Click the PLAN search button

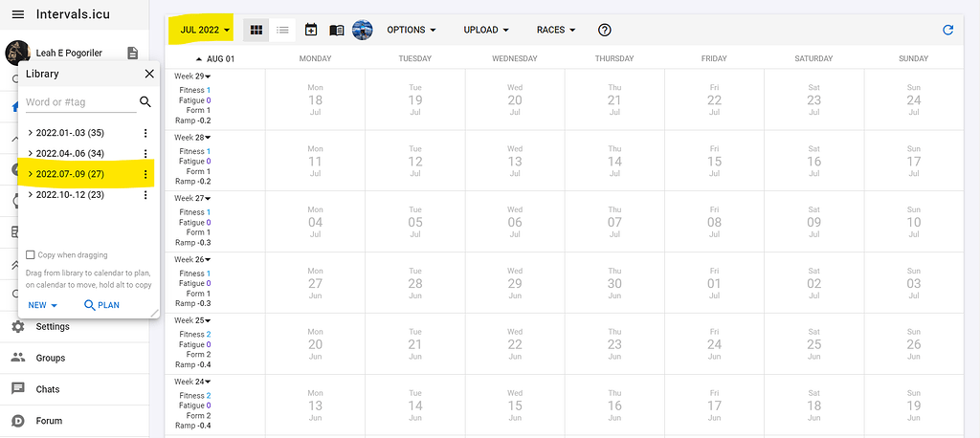pyautogui.click(x=101, y=305)
